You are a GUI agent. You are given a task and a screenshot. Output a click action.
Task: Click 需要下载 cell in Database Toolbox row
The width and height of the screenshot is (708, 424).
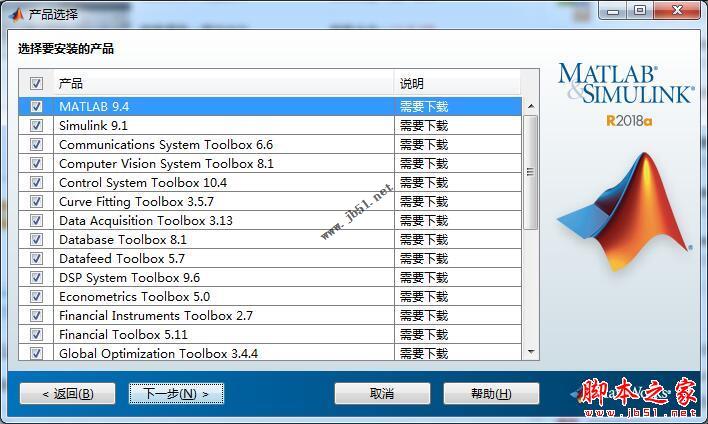point(458,239)
